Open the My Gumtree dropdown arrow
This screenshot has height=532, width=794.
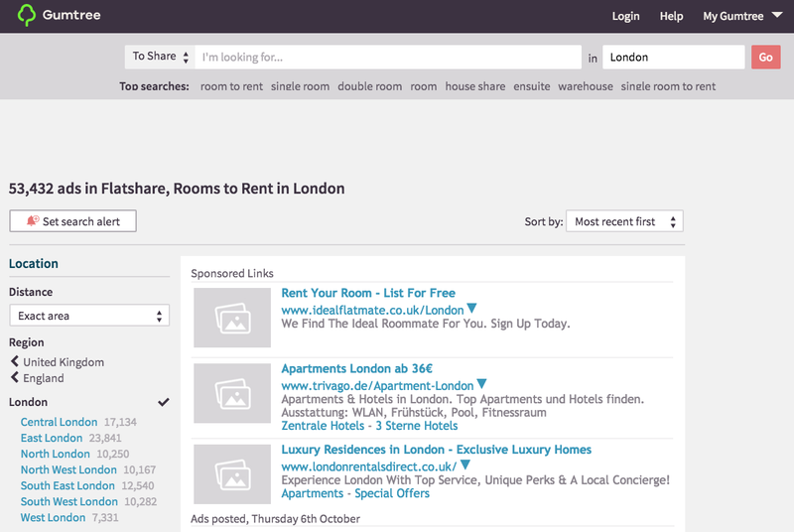777,15
